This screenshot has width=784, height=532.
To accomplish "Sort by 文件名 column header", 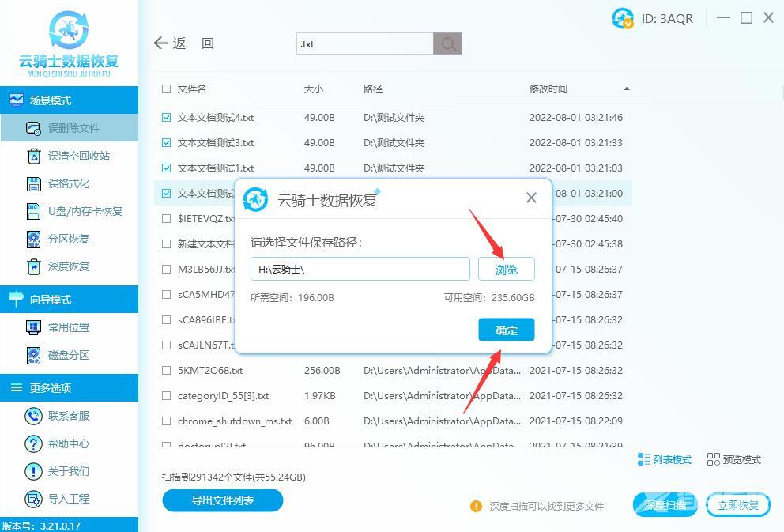I will pos(191,89).
